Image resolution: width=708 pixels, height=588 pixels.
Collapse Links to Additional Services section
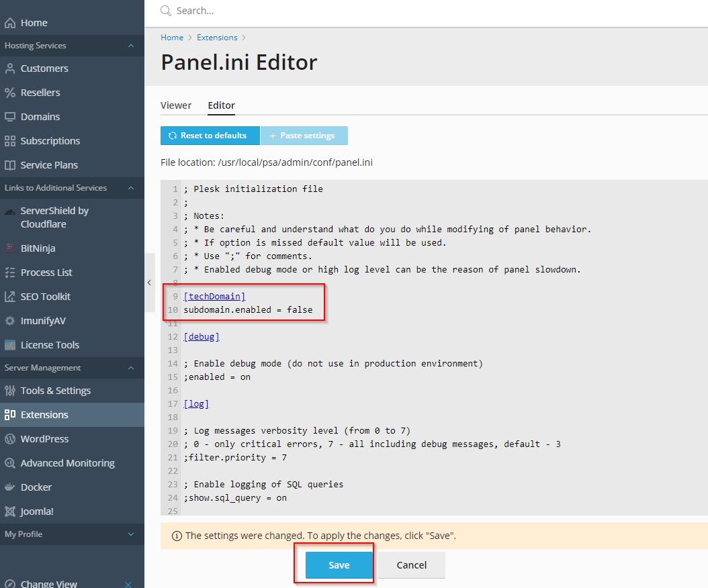131,188
